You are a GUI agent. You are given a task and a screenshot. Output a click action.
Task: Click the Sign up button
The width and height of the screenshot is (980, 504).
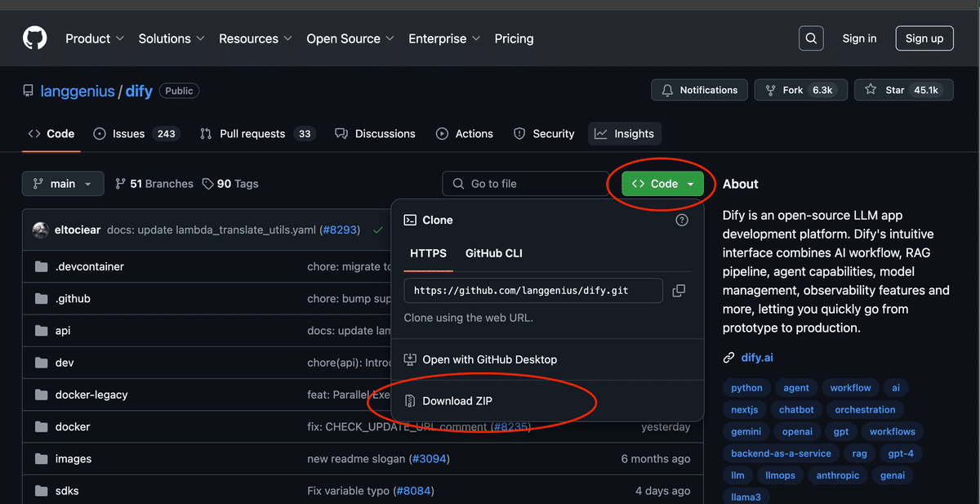(924, 38)
